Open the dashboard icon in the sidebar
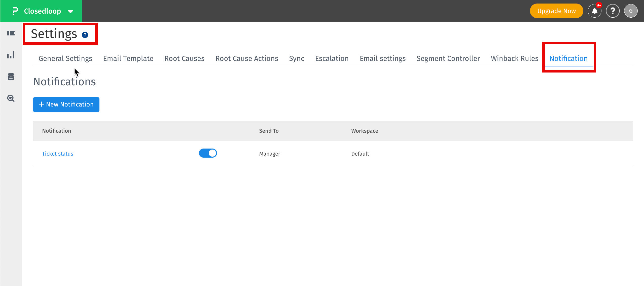This screenshot has height=286, width=644. [11, 33]
